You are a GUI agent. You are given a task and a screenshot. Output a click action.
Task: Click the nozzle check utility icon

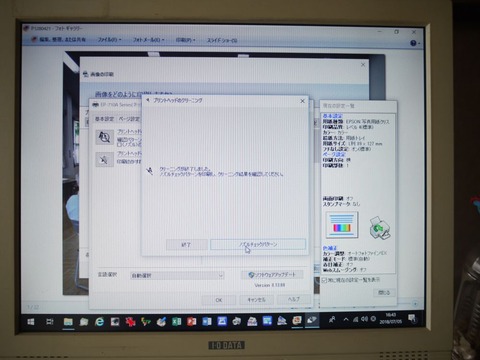(104, 137)
